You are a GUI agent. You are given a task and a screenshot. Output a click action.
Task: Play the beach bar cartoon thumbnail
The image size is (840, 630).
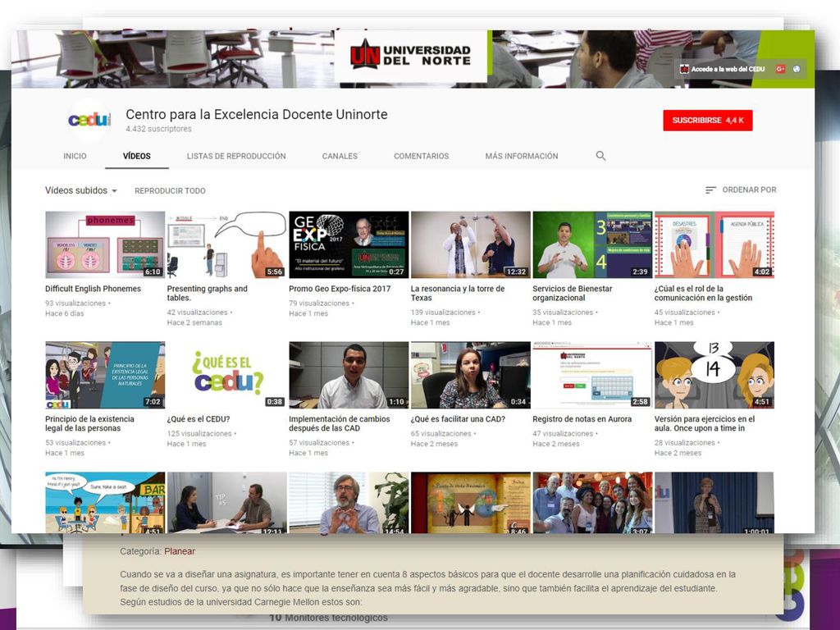click(x=105, y=503)
